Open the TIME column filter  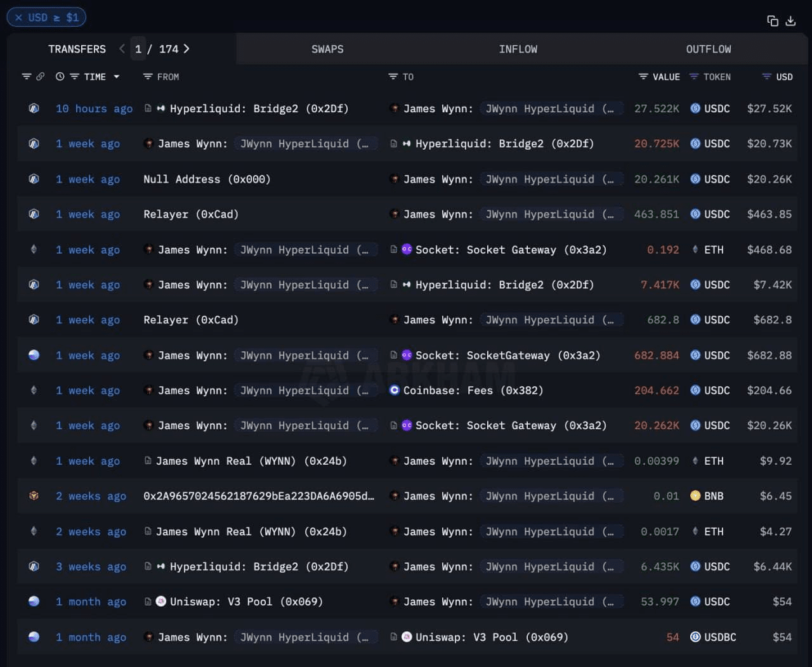pyautogui.click(x=74, y=77)
